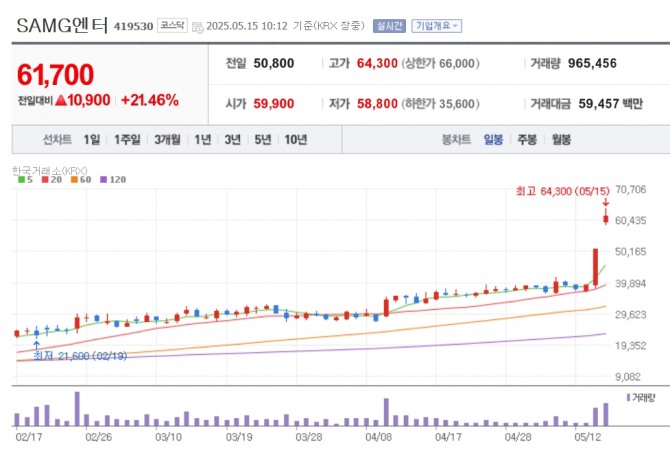The height and width of the screenshot is (468, 670).
Task: Open the 기업개요 dropdown
Action: (x=436, y=26)
